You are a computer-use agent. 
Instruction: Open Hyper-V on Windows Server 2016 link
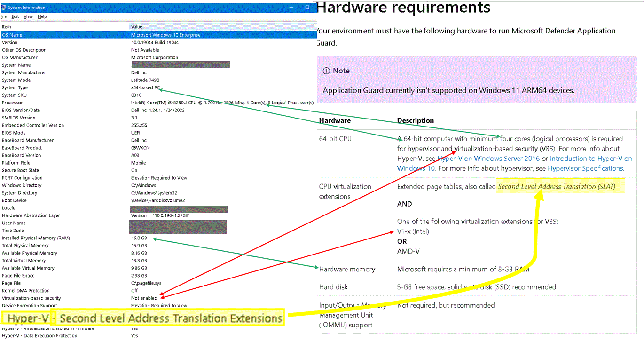pyautogui.click(x=488, y=159)
